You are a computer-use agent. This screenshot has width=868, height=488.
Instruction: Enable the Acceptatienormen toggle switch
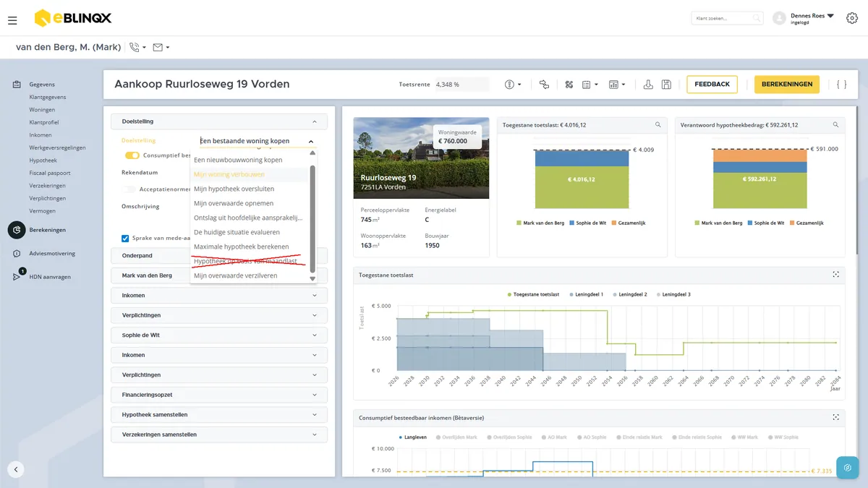129,189
